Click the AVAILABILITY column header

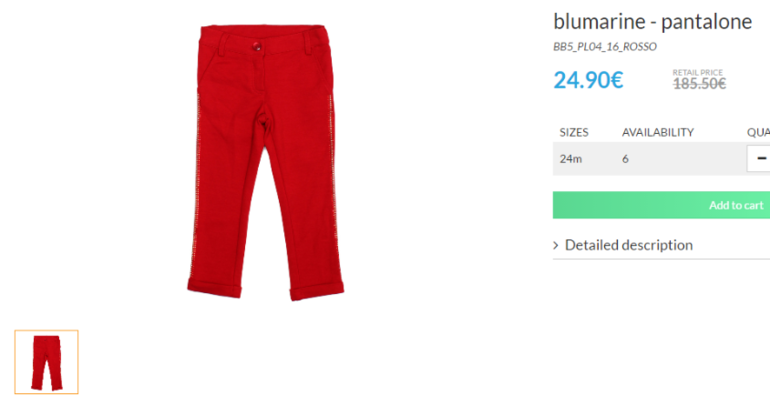pyautogui.click(x=658, y=133)
